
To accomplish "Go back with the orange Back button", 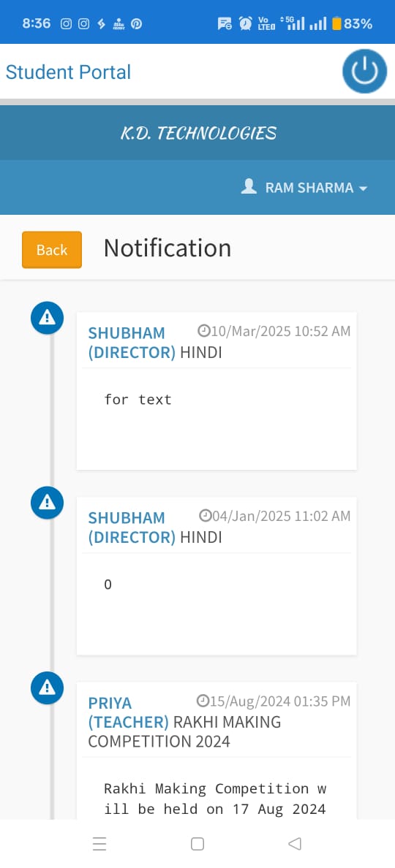I will [52, 250].
